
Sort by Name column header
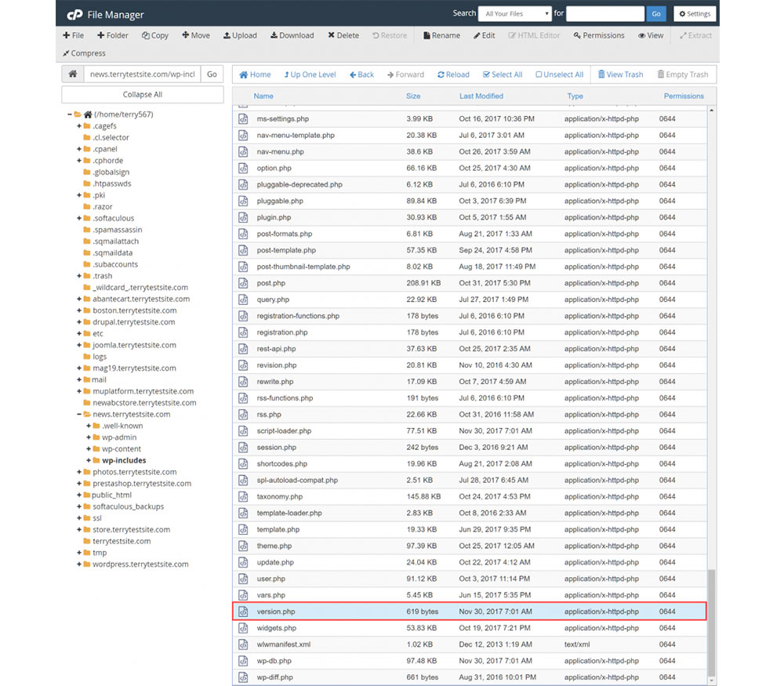point(263,96)
